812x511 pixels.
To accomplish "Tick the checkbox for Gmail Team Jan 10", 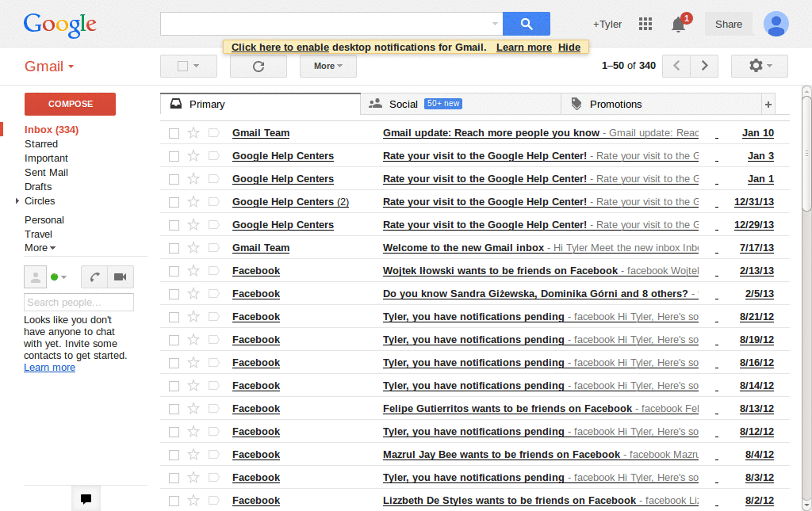I will pos(174,133).
